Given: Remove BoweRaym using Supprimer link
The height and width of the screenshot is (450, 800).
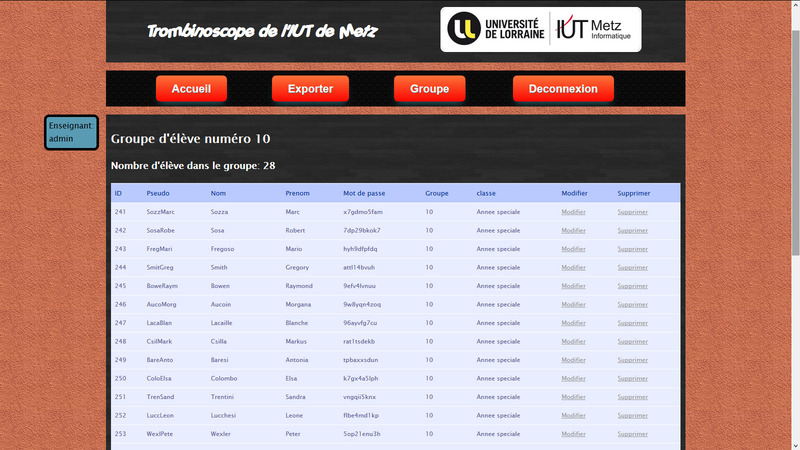Looking at the screenshot, I should tap(632, 286).
